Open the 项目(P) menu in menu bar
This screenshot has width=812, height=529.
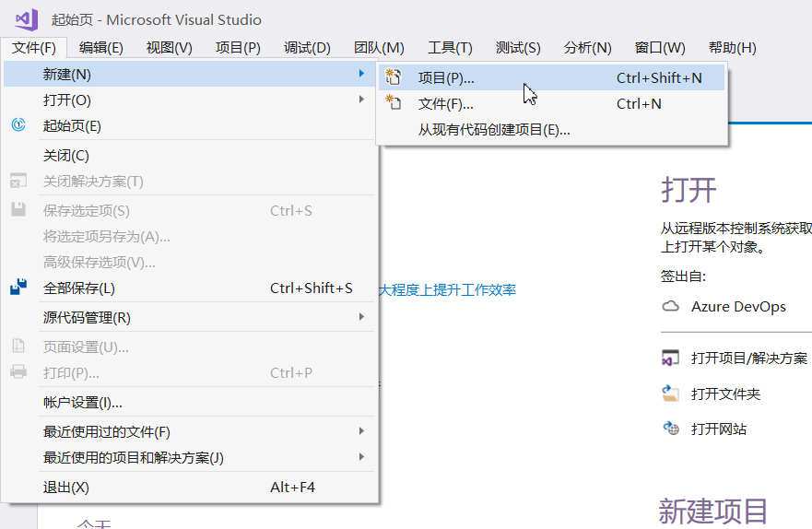tap(238, 48)
